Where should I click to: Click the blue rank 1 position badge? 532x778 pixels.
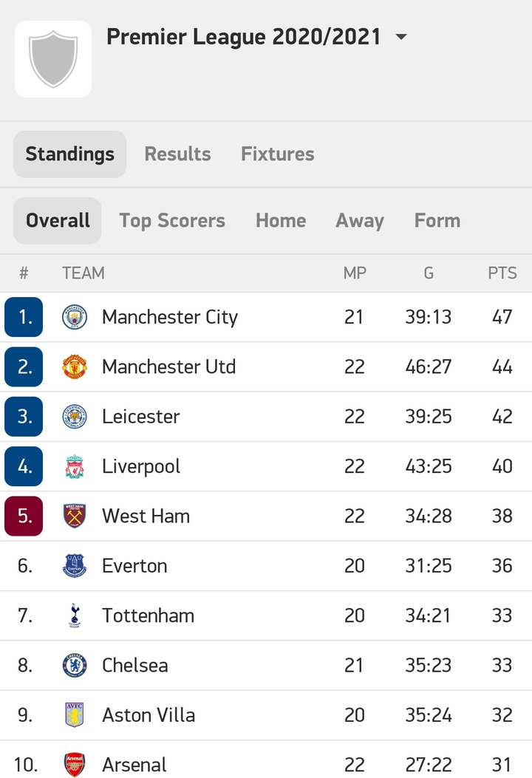pos(24,317)
